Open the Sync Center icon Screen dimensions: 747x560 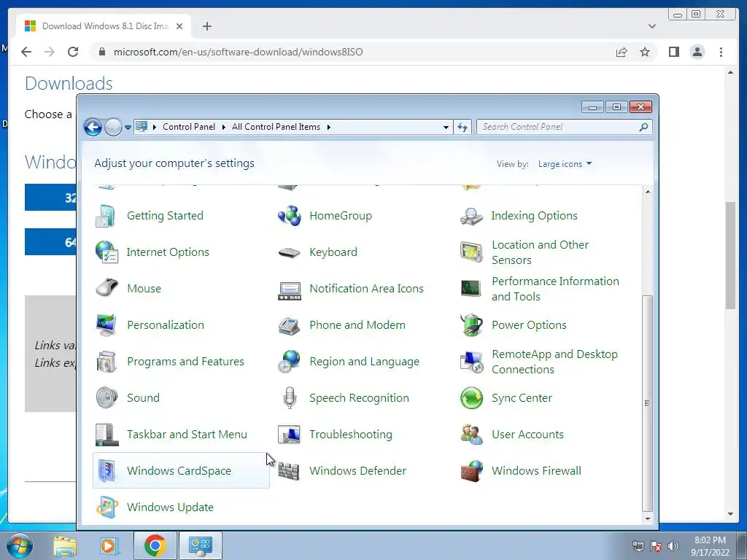point(471,398)
